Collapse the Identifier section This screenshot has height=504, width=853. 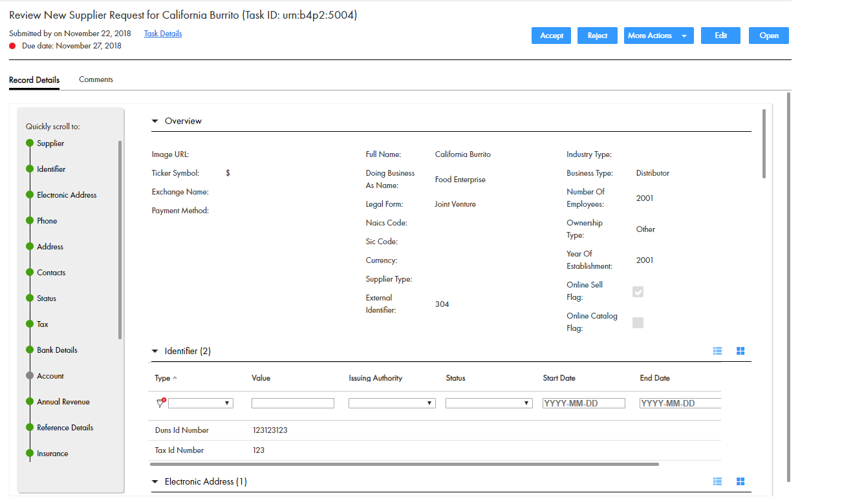click(155, 352)
